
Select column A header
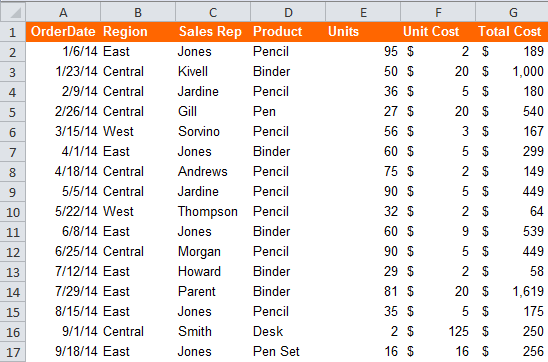(x=63, y=12)
